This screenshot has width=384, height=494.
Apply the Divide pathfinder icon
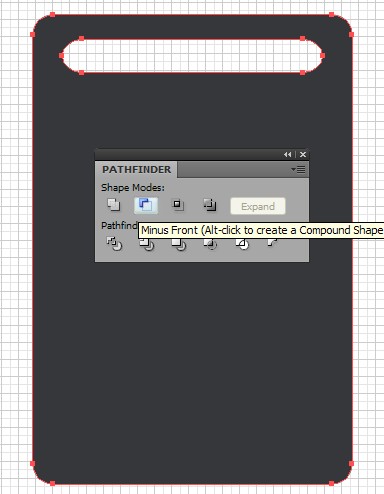(x=114, y=244)
